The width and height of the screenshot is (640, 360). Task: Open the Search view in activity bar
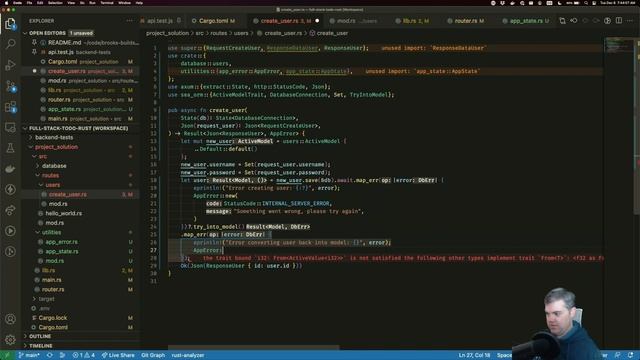(10, 44)
